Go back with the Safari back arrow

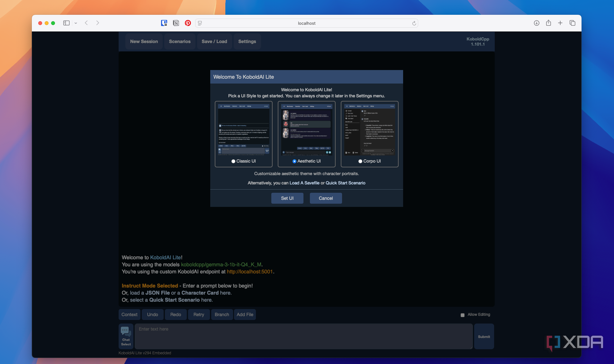[x=86, y=23]
